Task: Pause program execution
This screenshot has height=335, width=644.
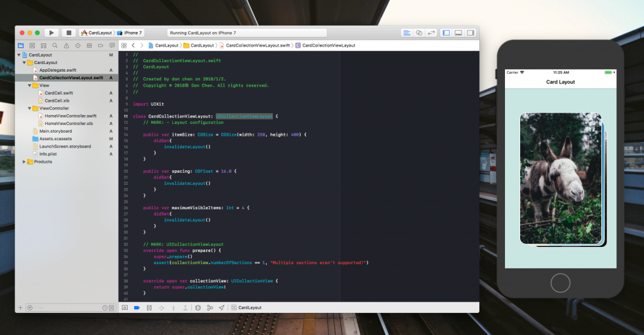Action: (x=149, y=307)
